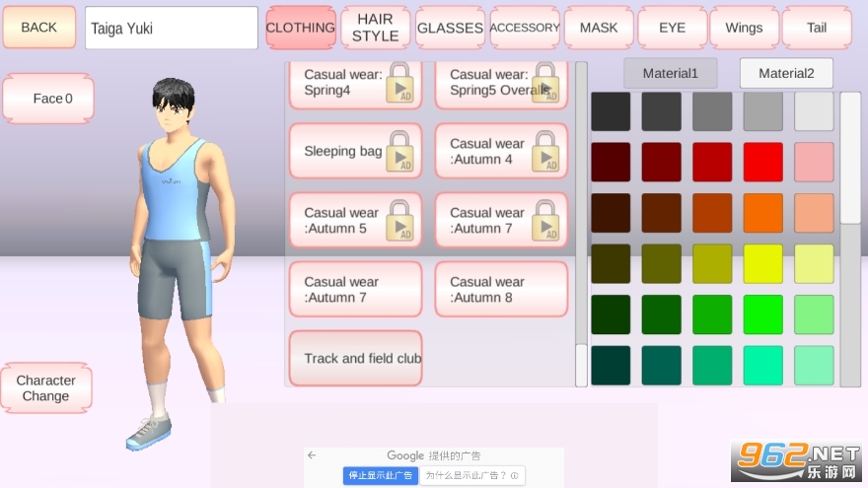This screenshot has width=868, height=488.
Task: Pick the darkest charcoal gray swatch
Action: [x=611, y=111]
